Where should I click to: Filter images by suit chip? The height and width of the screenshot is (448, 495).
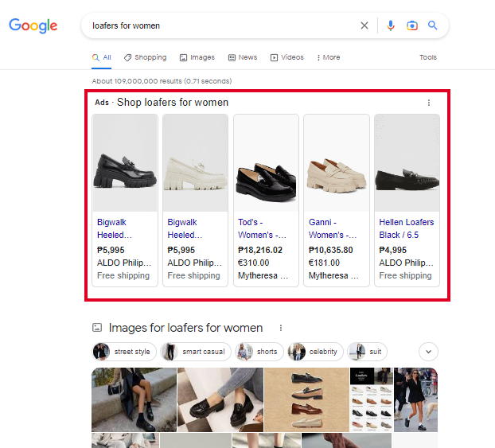[x=367, y=352]
